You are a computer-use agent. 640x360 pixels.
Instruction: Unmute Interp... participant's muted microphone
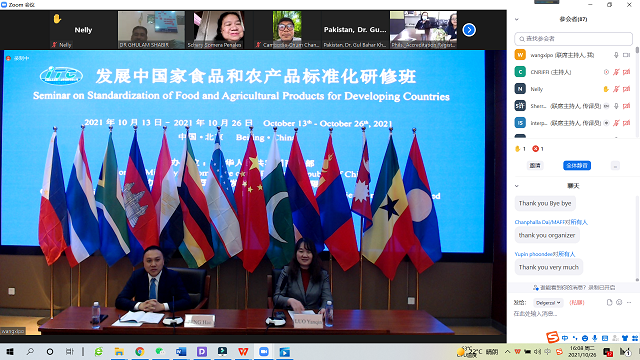point(616,123)
